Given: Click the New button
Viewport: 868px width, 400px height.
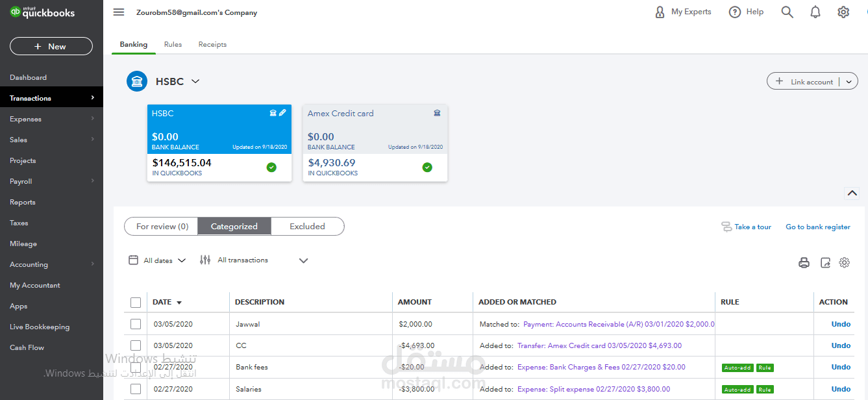Looking at the screenshot, I should pyautogui.click(x=51, y=46).
